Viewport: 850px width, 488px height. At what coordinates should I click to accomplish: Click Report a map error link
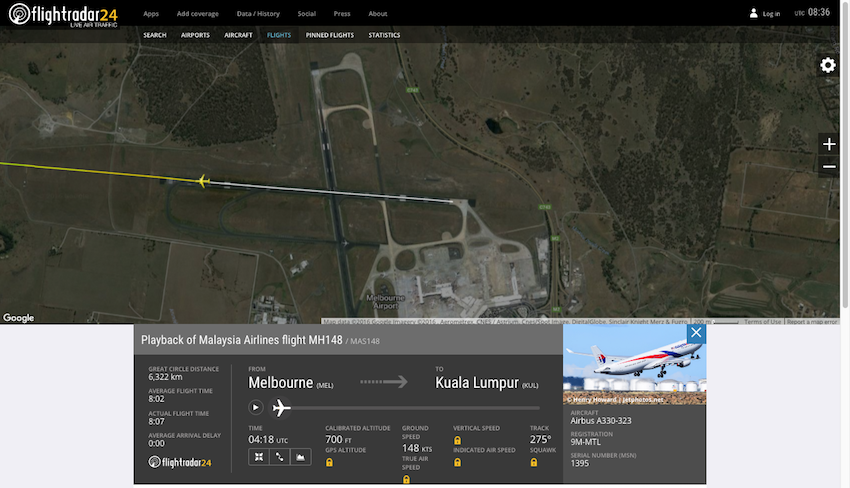(812, 322)
